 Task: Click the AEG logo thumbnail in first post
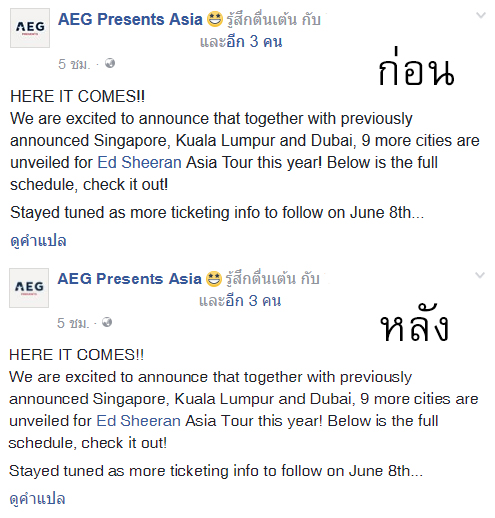[30, 28]
